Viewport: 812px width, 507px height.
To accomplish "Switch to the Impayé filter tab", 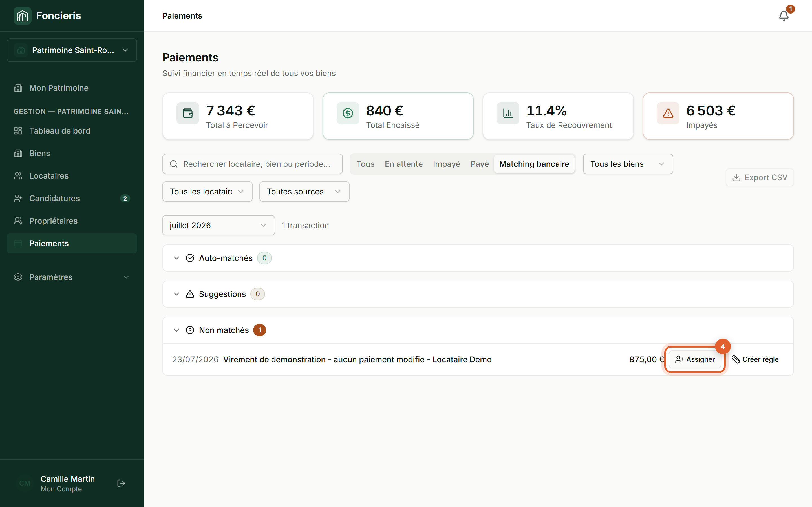I will pyautogui.click(x=446, y=164).
